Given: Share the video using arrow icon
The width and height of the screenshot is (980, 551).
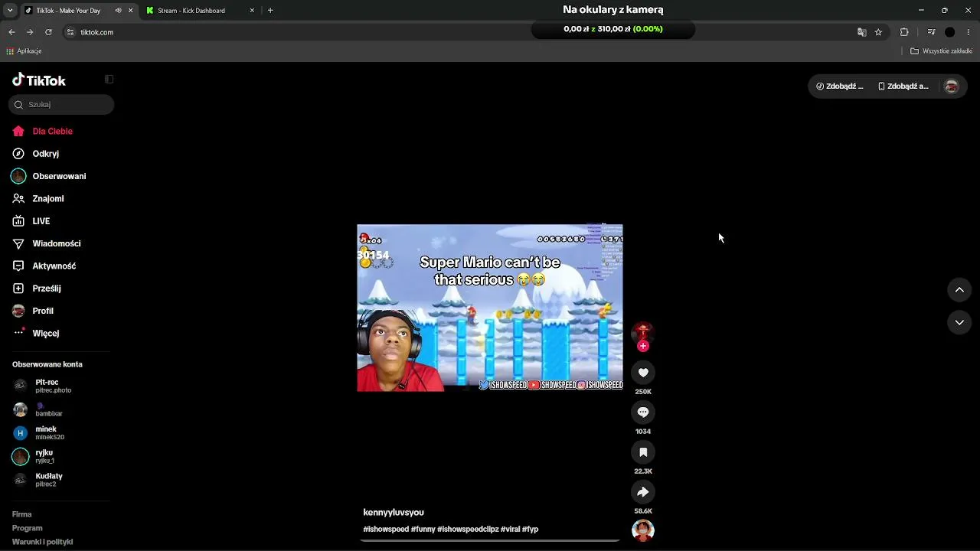Looking at the screenshot, I should click(643, 492).
